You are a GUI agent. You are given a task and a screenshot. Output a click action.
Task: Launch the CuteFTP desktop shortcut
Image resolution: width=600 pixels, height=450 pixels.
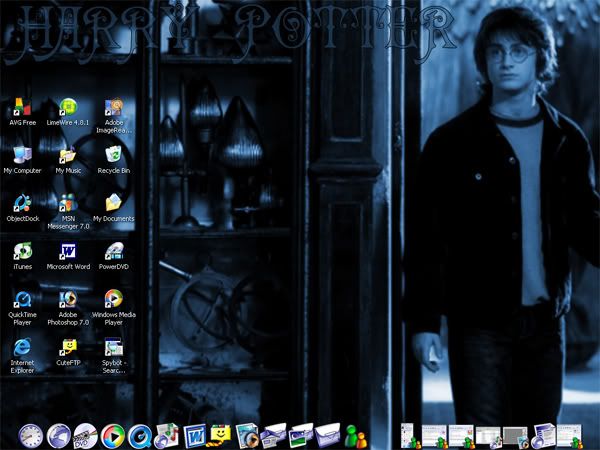pyautogui.click(x=68, y=352)
